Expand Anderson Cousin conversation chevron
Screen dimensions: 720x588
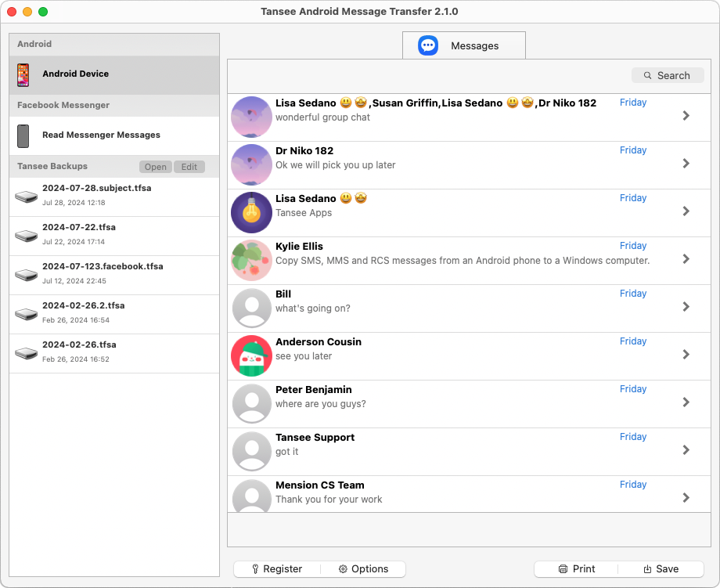(686, 355)
